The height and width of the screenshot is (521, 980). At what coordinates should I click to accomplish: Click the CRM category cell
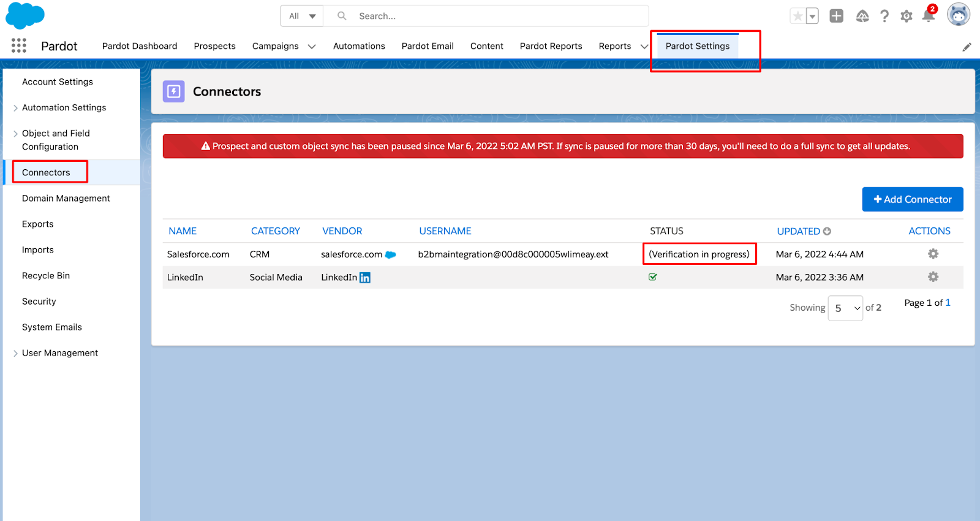point(260,254)
